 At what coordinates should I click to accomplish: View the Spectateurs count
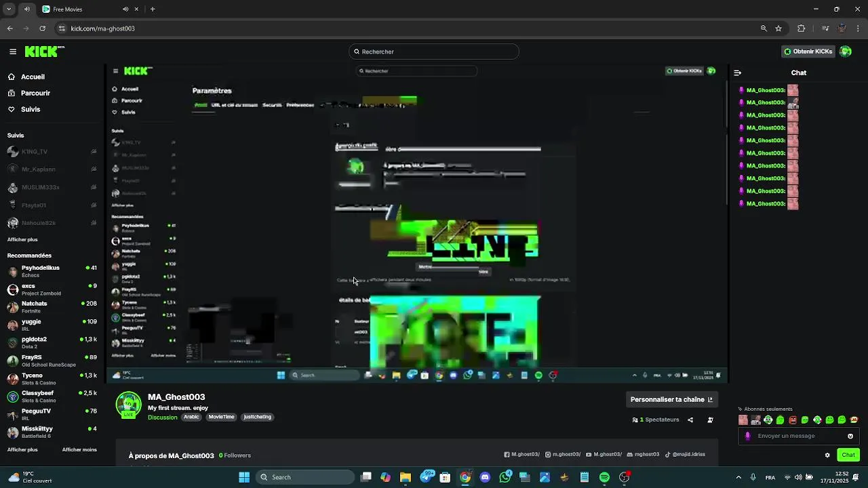tap(656, 420)
